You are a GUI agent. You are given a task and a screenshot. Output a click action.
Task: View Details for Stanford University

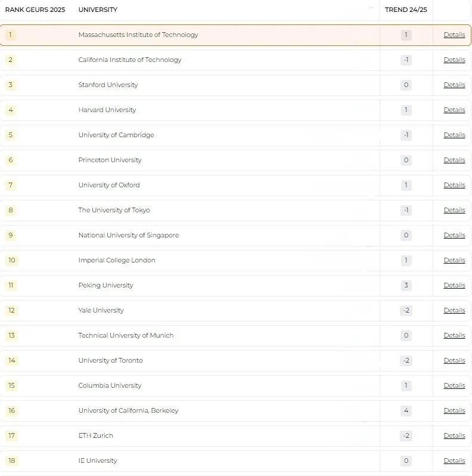tap(454, 85)
